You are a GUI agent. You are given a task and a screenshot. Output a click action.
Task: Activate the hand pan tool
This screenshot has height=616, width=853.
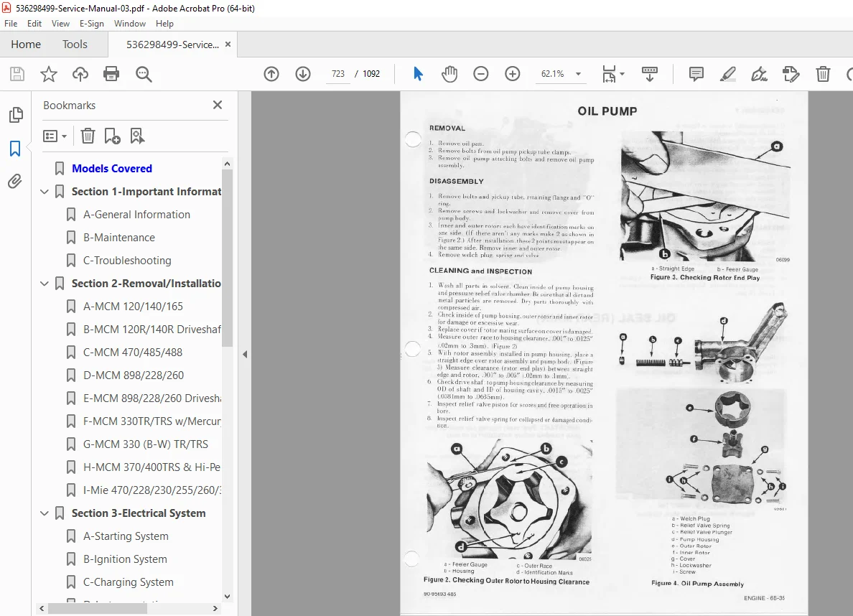pos(449,74)
